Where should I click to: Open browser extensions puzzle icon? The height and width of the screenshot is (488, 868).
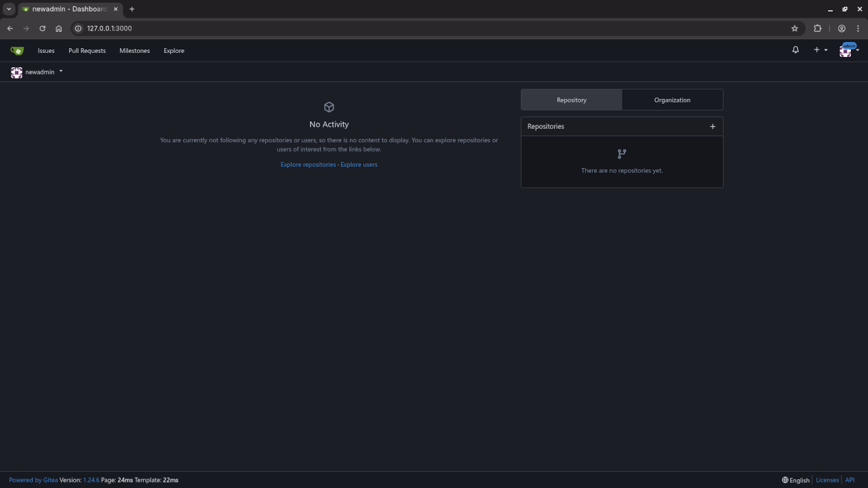click(817, 28)
